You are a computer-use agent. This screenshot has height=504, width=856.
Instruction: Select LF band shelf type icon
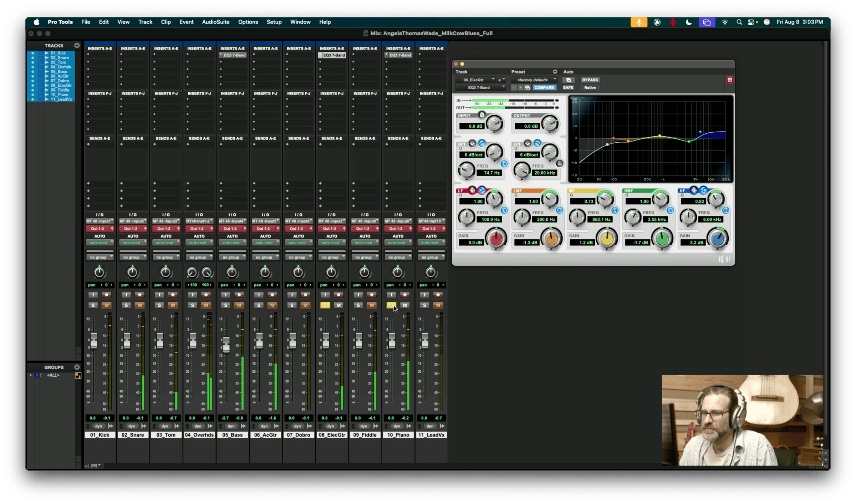click(x=481, y=190)
